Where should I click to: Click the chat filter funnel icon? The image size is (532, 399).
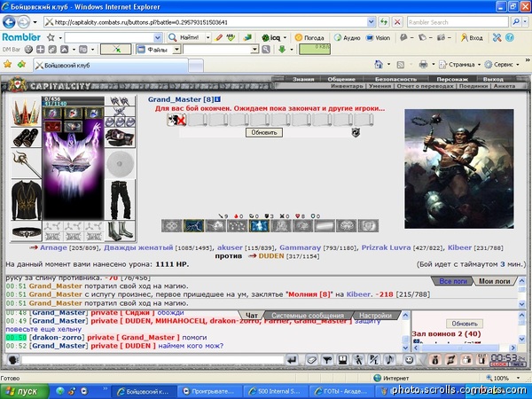pos(327,360)
